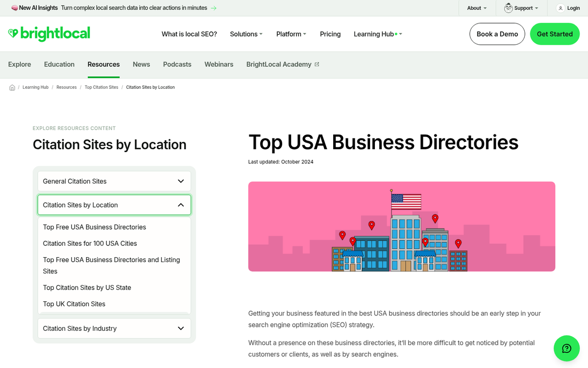588x368 pixels.
Task: Select Top Citation Sites by US State
Action: [x=87, y=288]
